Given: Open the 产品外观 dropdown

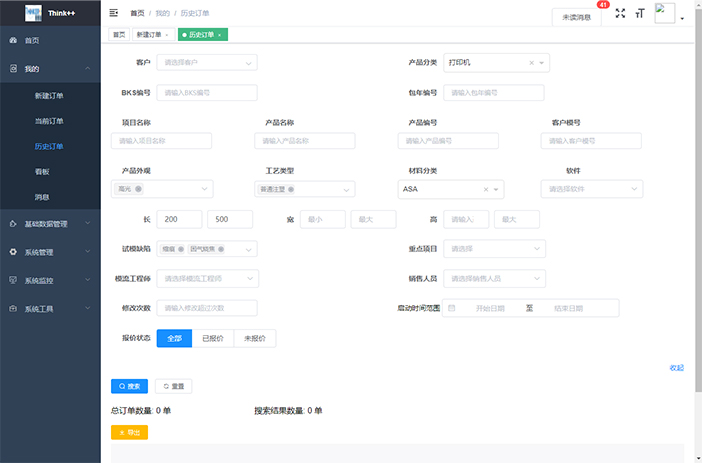Looking at the screenshot, I should point(162,189).
